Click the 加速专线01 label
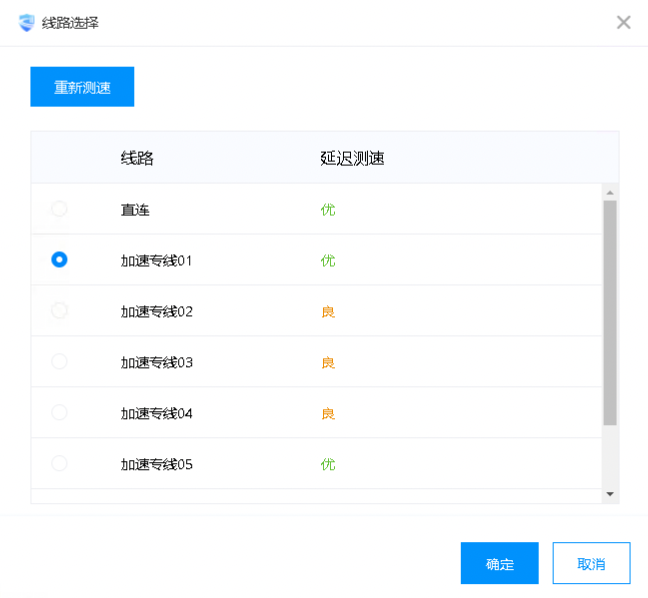Viewport: 648px width, 598px height. pyautogui.click(x=156, y=261)
